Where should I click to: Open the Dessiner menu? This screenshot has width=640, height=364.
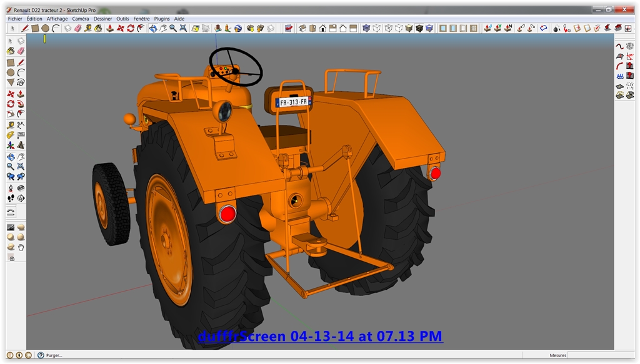102,19
